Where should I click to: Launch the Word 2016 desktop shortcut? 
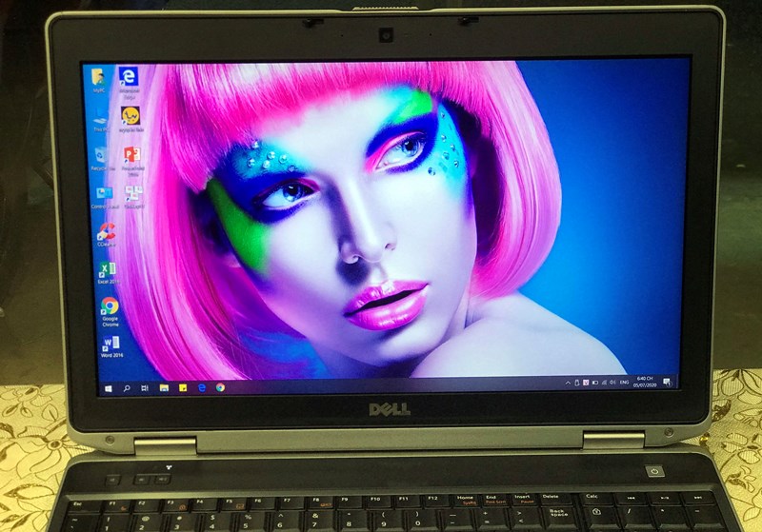[111, 346]
